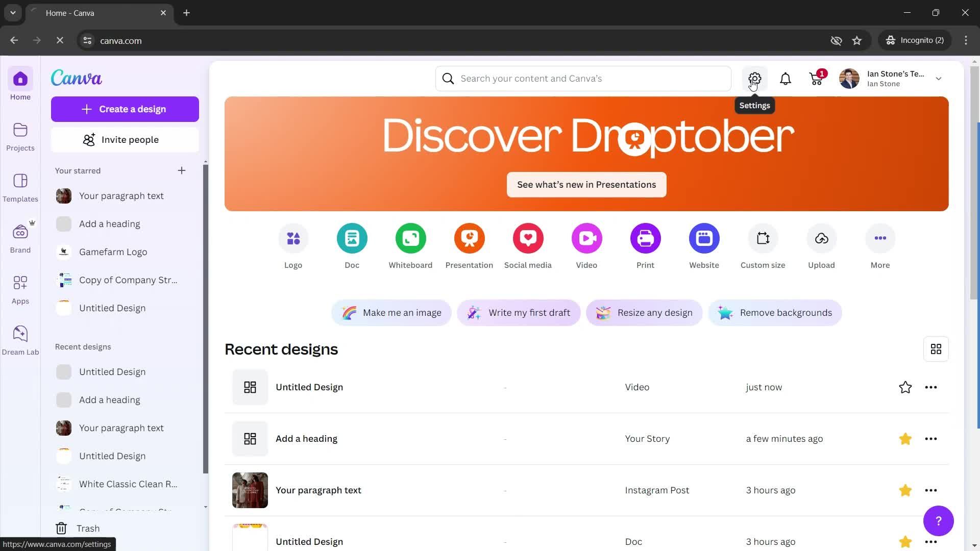Open Dream Lab in the sidebar
980x551 pixels.
click(20, 341)
